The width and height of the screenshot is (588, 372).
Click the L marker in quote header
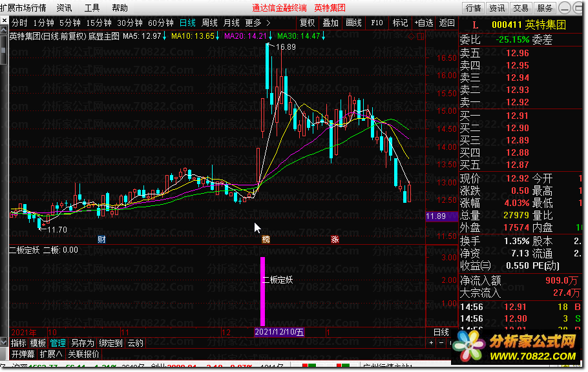[x=476, y=25]
